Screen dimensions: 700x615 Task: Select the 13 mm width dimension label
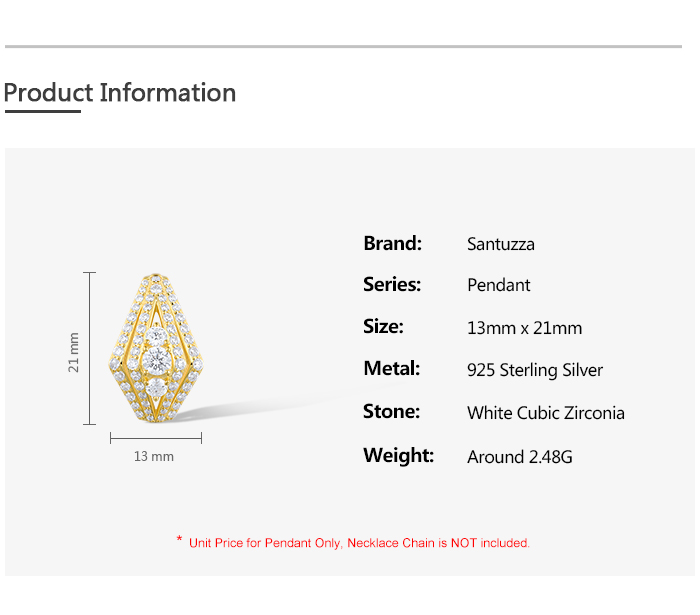(154, 456)
